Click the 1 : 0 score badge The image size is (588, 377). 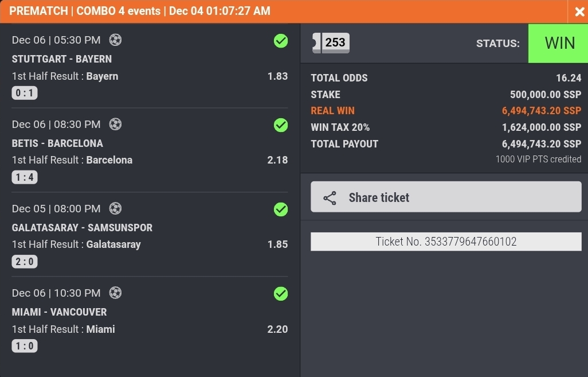tap(25, 346)
